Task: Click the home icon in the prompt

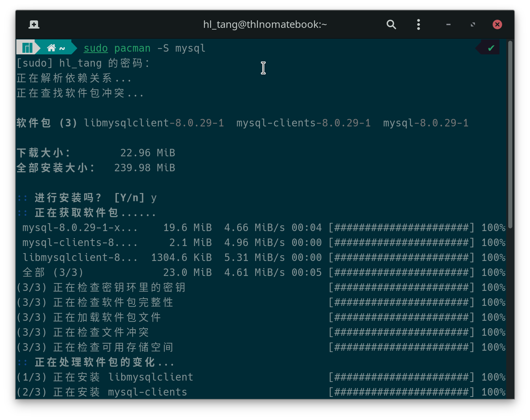Action: [51, 48]
